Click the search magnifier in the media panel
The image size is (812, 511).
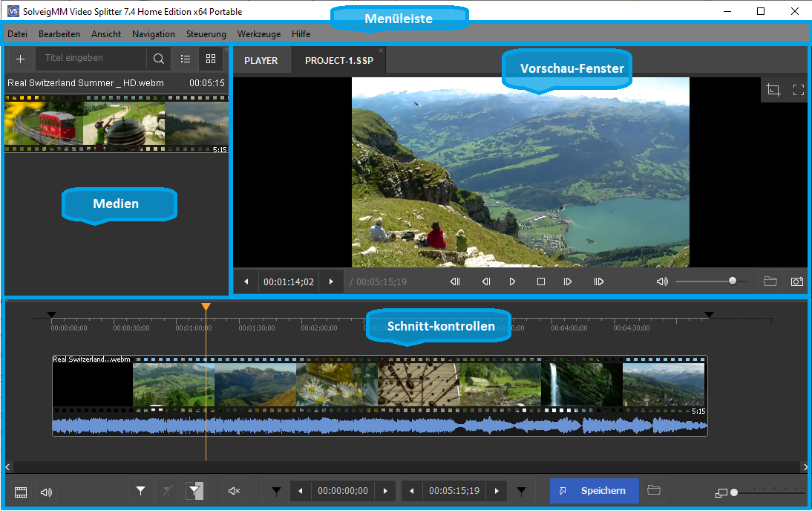(x=159, y=59)
